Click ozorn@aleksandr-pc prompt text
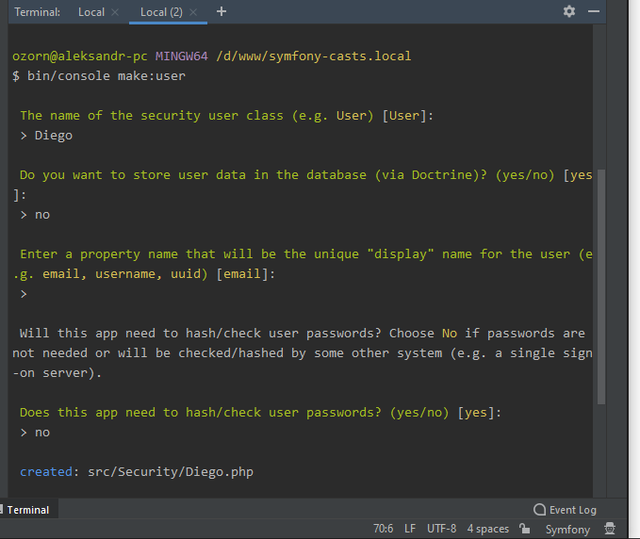 click(80, 56)
